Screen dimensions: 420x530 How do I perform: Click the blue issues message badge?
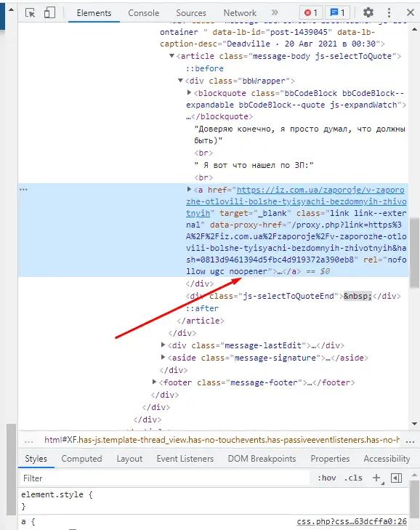coord(338,13)
